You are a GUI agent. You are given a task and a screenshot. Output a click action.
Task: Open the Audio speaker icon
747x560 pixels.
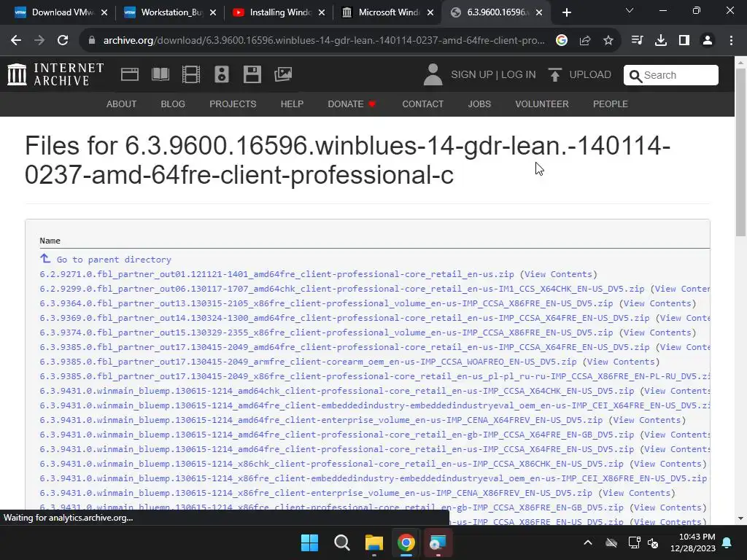coord(222,74)
